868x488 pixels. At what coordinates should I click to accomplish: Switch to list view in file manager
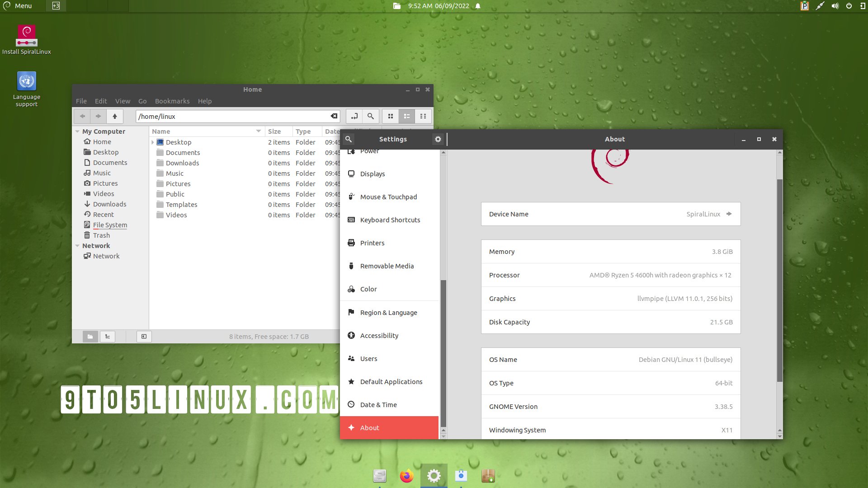pyautogui.click(x=407, y=116)
